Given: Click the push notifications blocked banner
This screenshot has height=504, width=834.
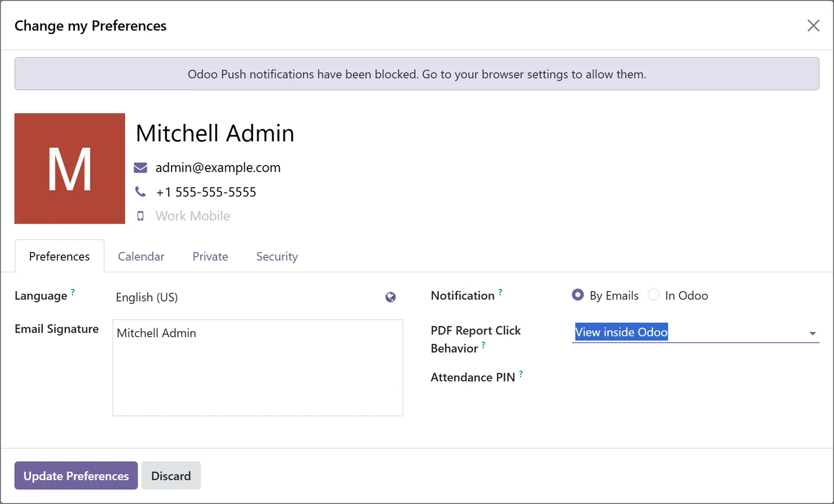Looking at the screenshot, I should pos(417,74).
